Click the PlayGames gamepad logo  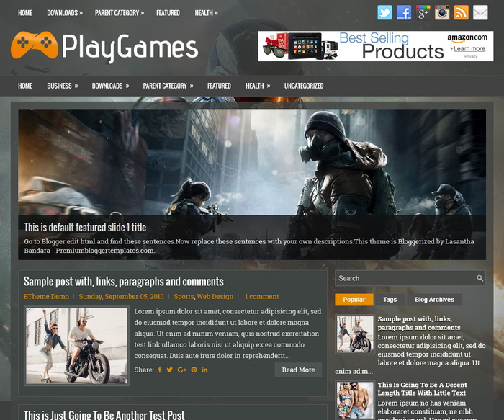pyautogui.click(x=35, y=45)
